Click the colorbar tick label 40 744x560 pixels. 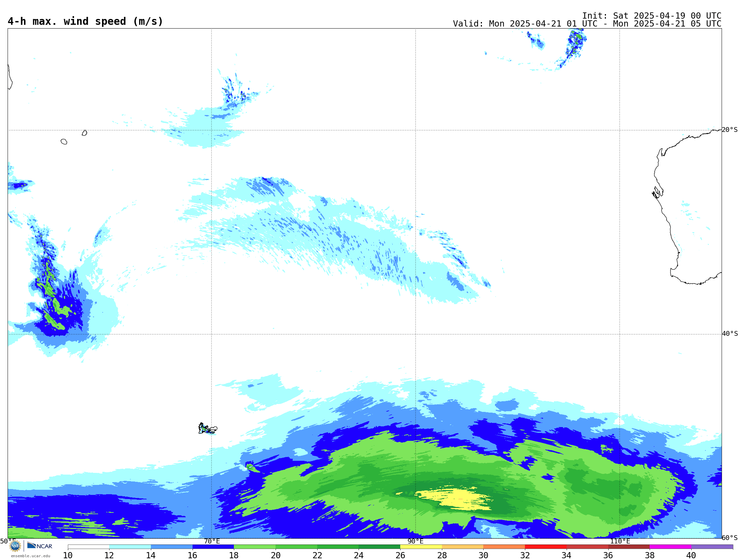click(x=691, y=555)
